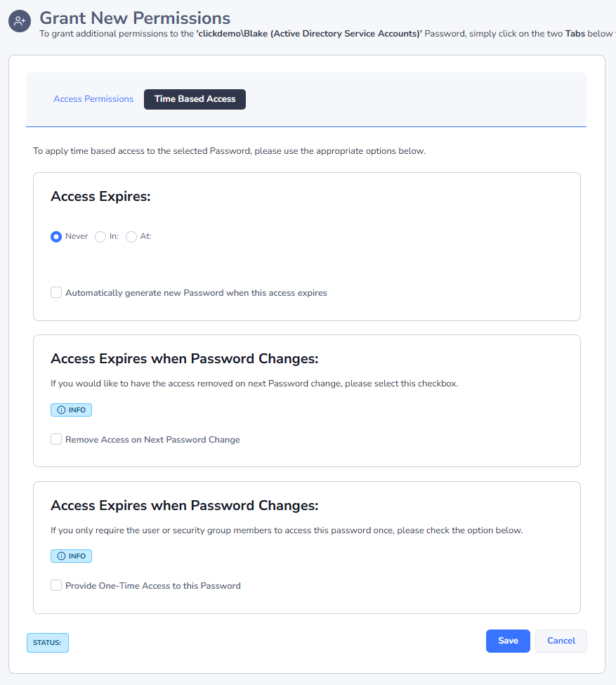This screenshot has height=685, width=616.
Task: Click the STATUS indicator badge
Action: pyautogui.click(x=47, y=642)
